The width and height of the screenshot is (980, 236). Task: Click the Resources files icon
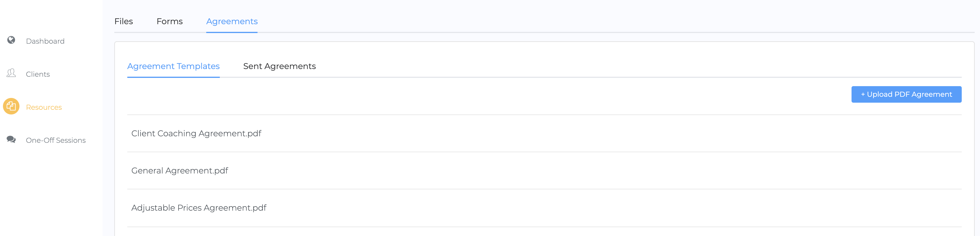(x=11, y=106)
